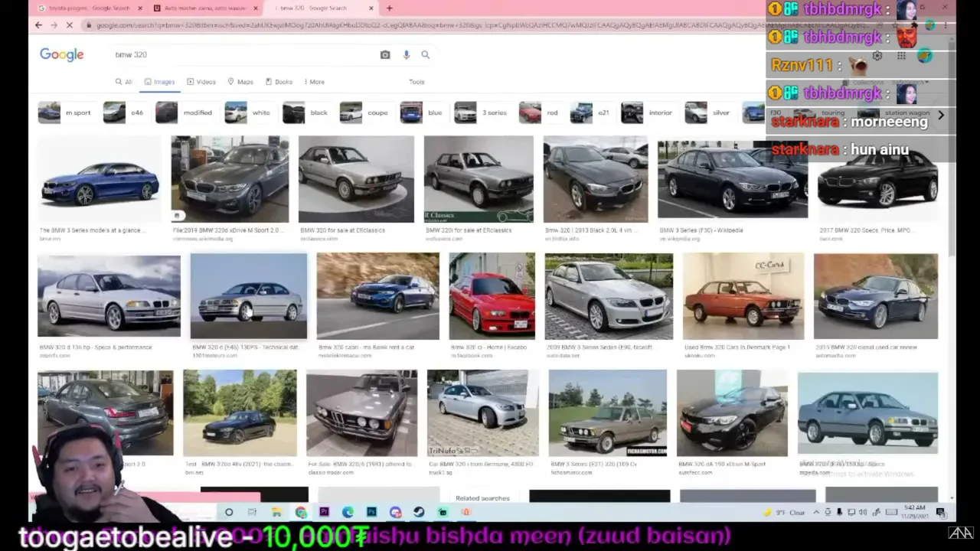Go back to the previous page

point(38,25)
